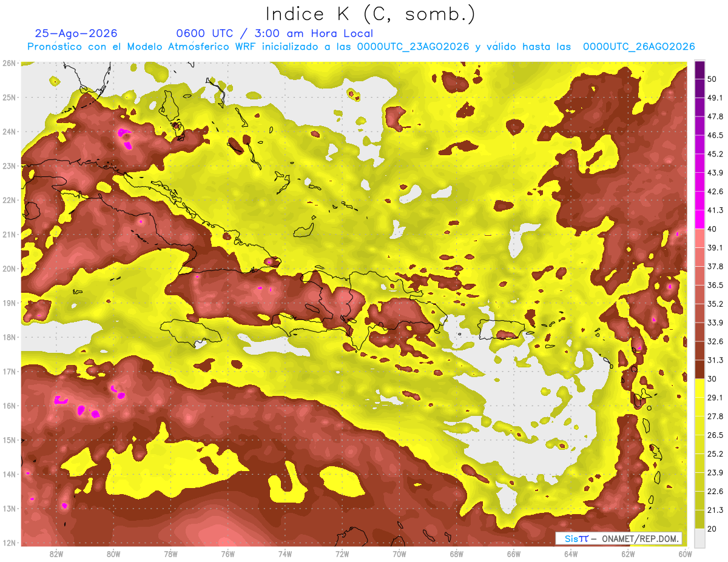Click the longitude label "76W"
The image size is (728, 562).
228,554
